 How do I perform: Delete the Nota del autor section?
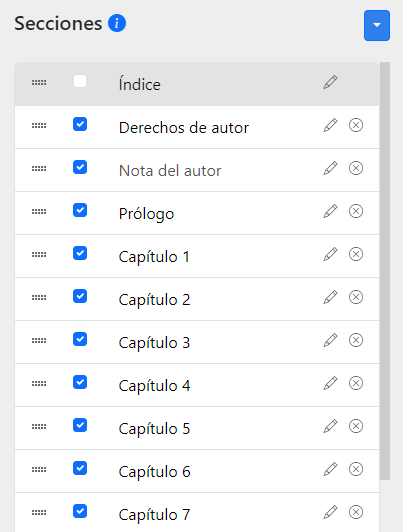click(356, 168)
